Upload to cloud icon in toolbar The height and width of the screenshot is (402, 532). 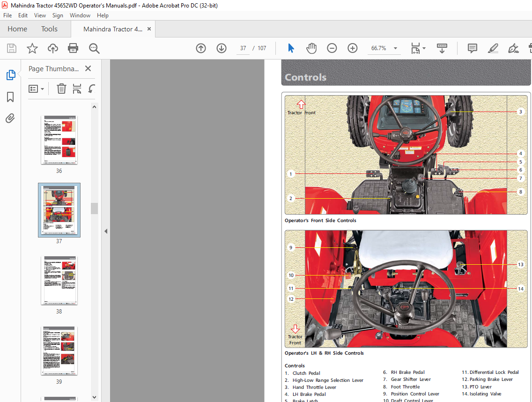[x=52, y=48]
